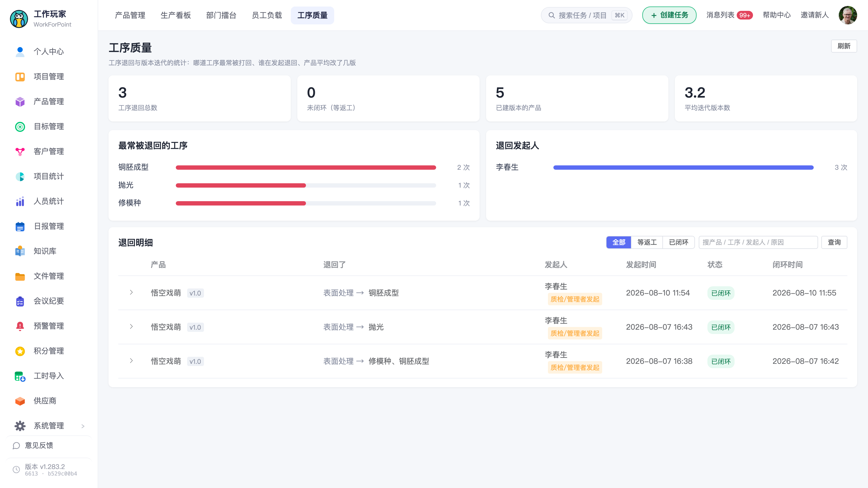
Task: Select the 全部 filter
Action: [619, 242]
